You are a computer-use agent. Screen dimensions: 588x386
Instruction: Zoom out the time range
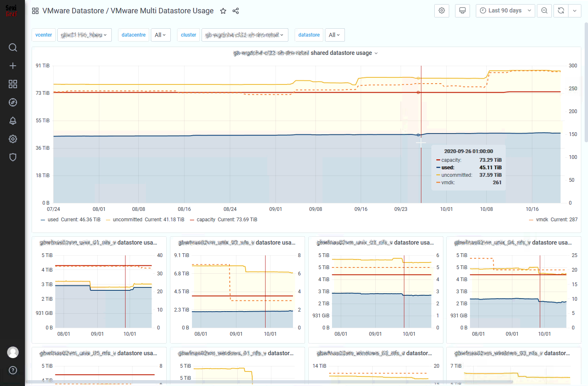[x=544, y=11]
